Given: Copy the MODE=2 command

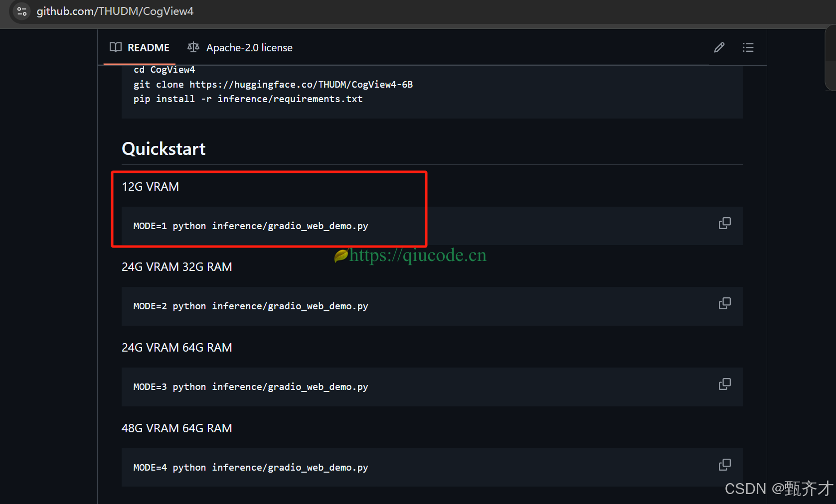Looking at the screenshot, I should click(x=725, y=303).
